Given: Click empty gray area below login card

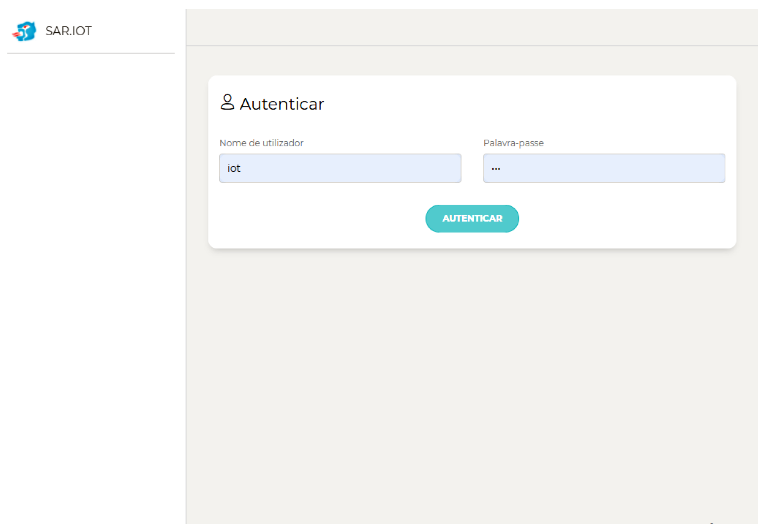Looking at the screenshot, I should 472,367.
